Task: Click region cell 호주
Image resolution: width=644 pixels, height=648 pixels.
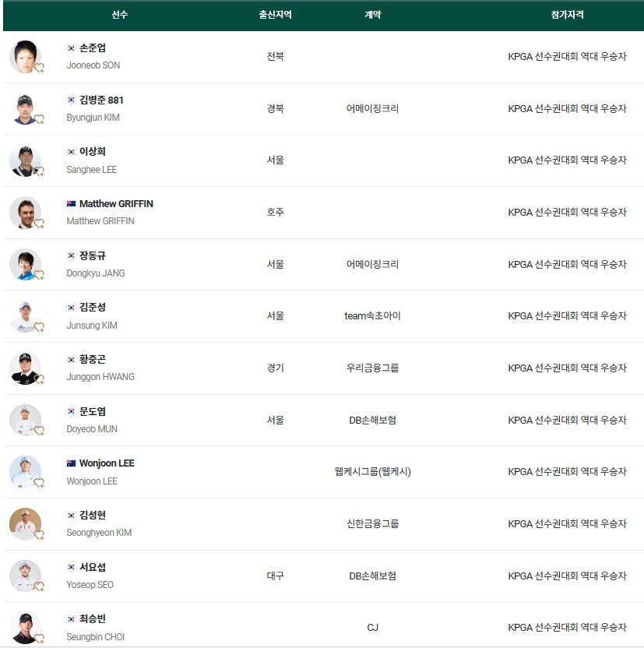Action: tap(275, 213)
